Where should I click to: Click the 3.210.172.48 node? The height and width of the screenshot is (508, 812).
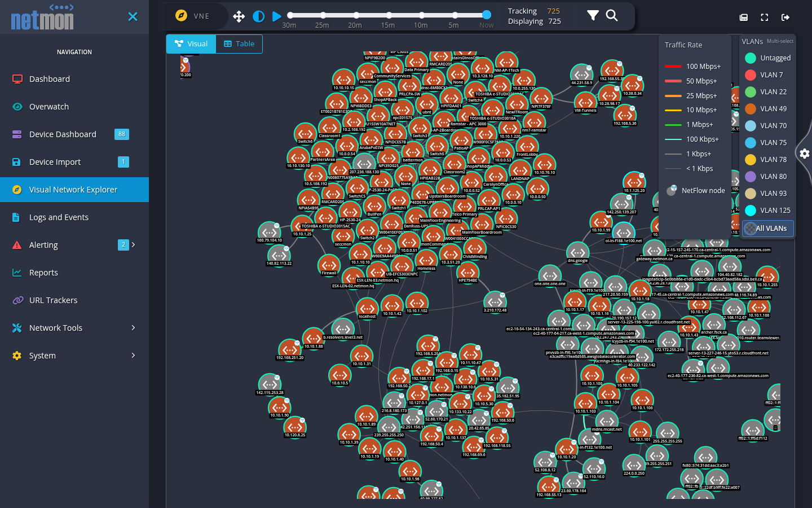495,302
